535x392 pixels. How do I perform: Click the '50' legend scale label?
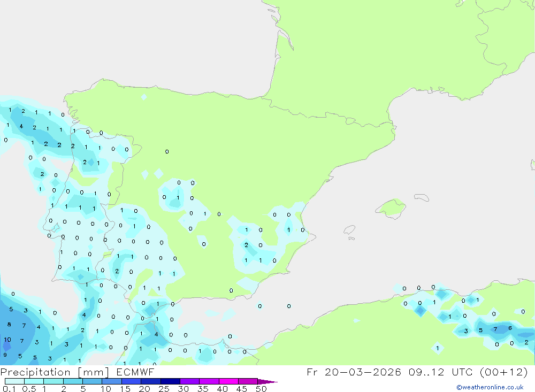pos(261,389)
